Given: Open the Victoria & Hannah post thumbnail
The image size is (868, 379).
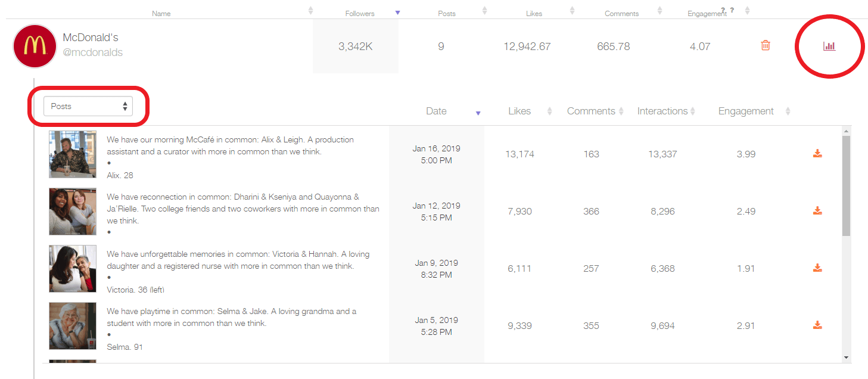Looking at the screenshot, I should [x=73, y=269].
